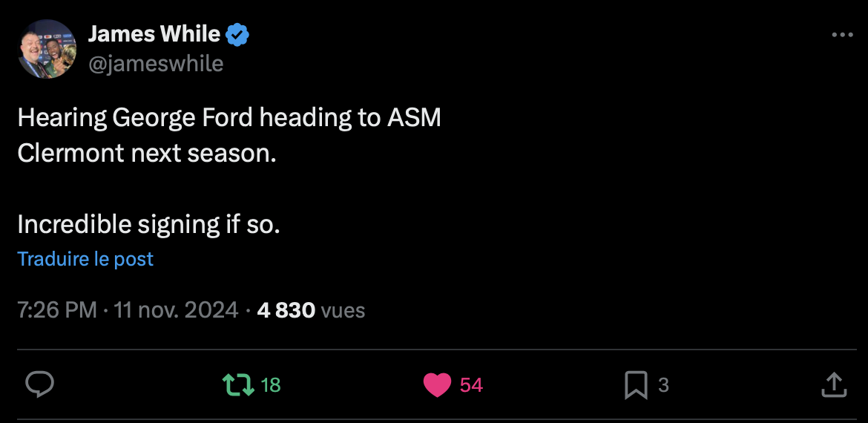Screen dimensions: 868x423
Task: Open the 7:26 PM timestamp link
Action: [56, 309]
